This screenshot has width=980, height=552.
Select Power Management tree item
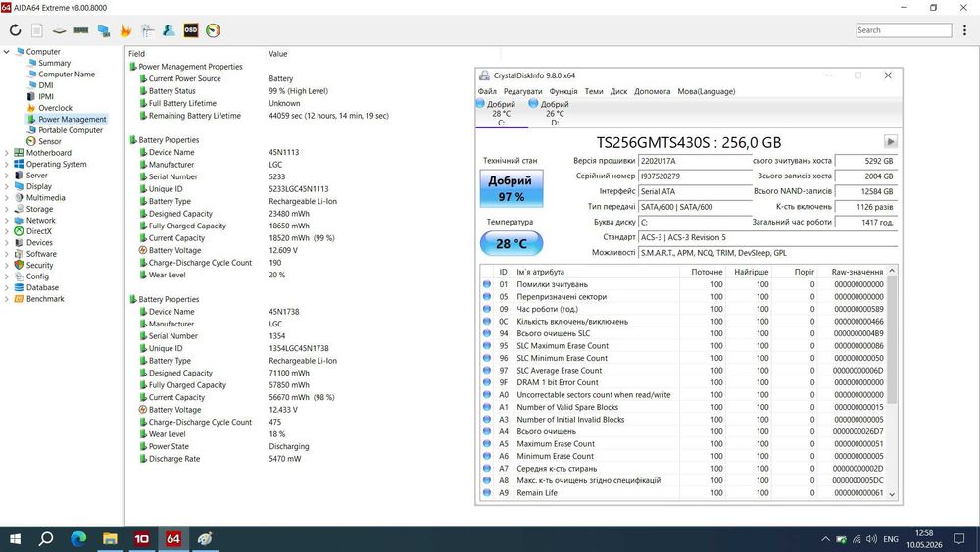(x=72, y=120)
